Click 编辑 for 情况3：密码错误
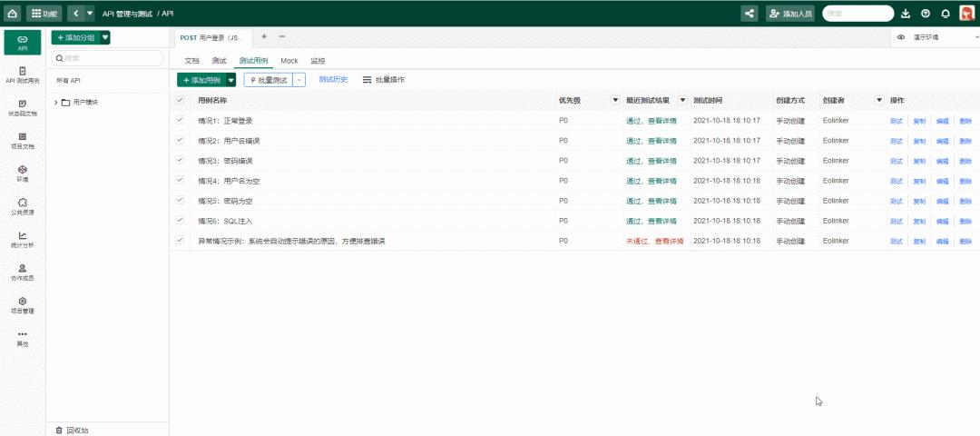The width and height of the screenshot is (980, 436). click(x=942, y=161)
